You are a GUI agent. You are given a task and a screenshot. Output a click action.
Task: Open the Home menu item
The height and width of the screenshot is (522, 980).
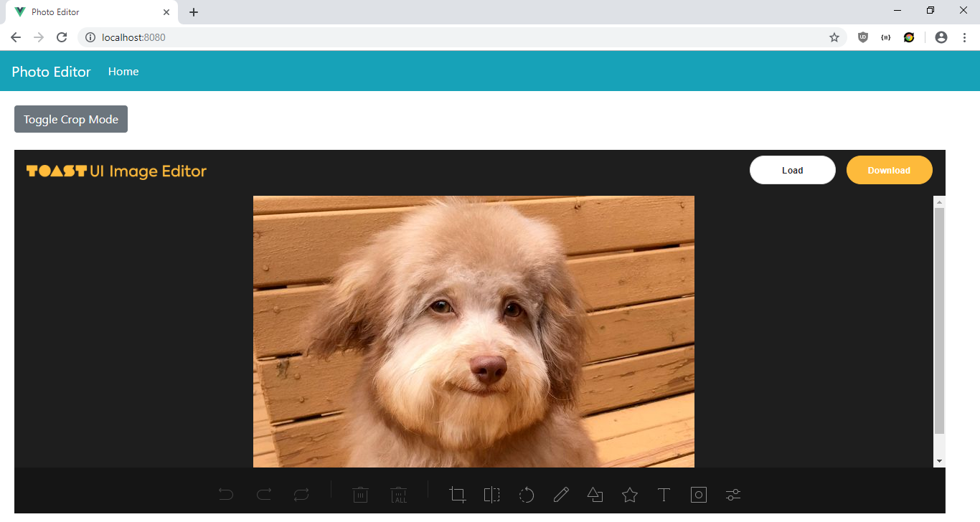123,71
